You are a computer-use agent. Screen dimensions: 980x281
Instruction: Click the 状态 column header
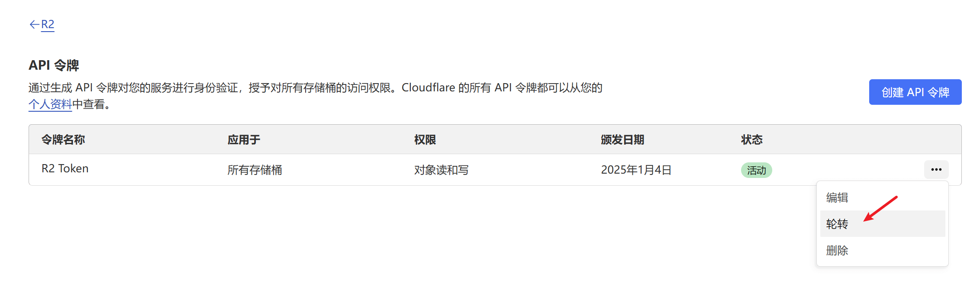751,139
